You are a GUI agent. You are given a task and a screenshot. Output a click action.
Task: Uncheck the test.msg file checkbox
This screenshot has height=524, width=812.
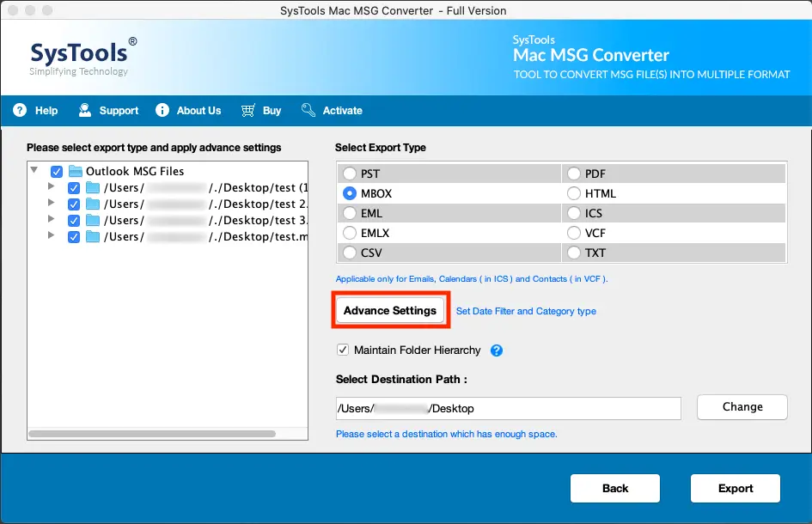click(74, 237)
